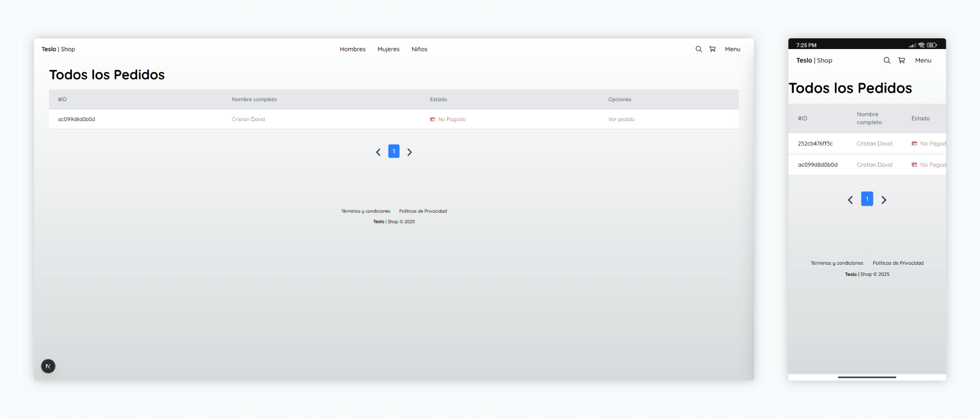
Task: Open the Hombres category
Action: click(353, 49)
